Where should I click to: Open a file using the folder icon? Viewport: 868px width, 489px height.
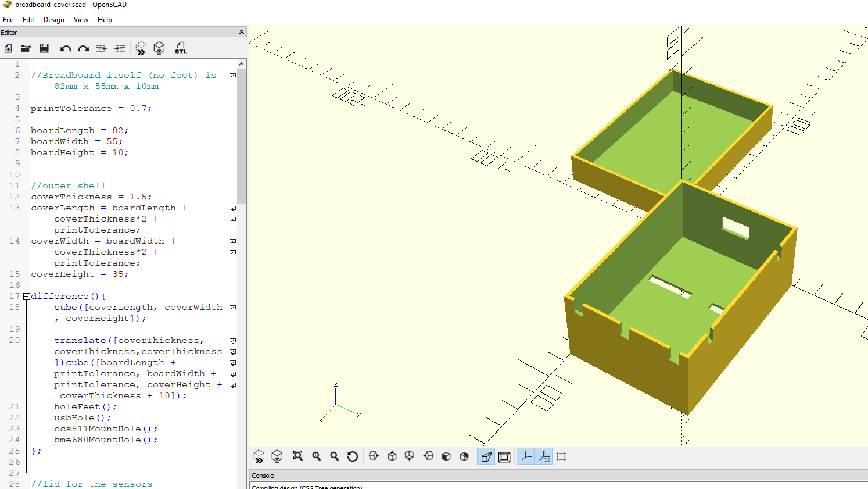click(x=26, y=48)
